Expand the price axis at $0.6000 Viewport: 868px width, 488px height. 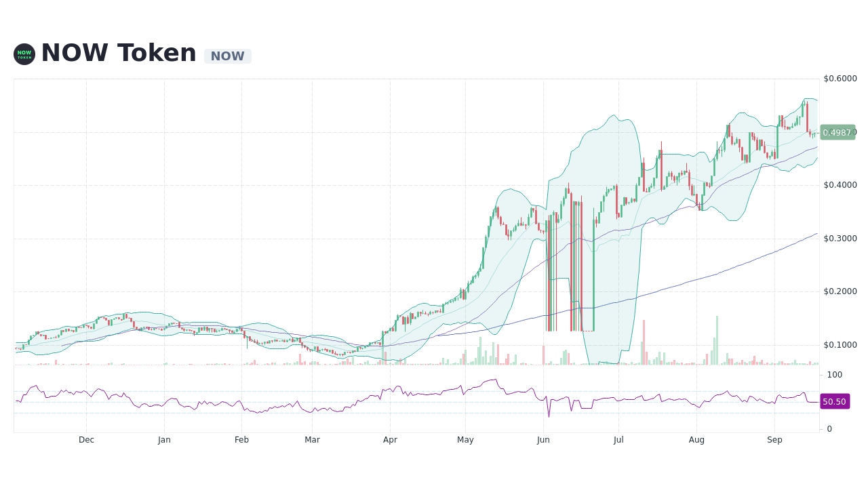[840, 78]
